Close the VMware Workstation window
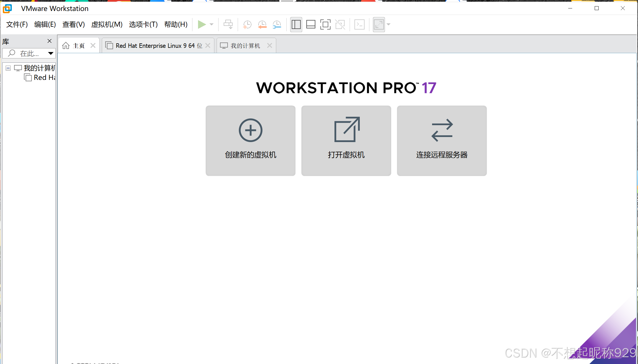Screen dimensions: 638x364 (623, 8)
